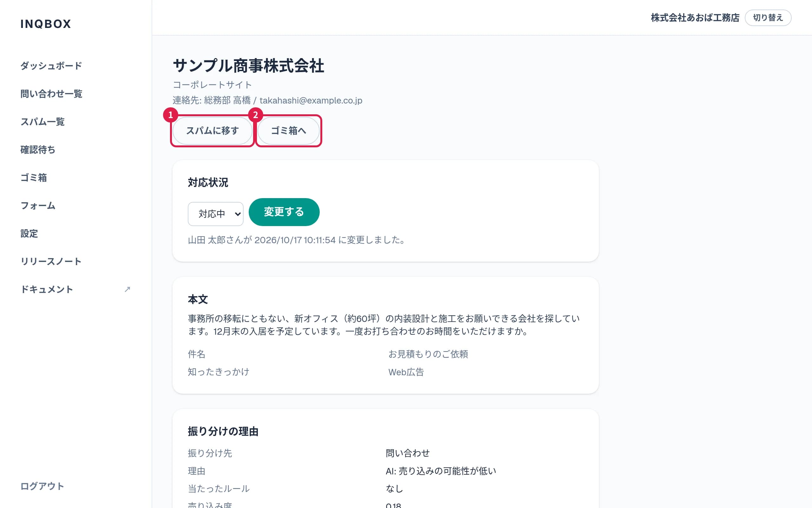Open 設定 page

(x=29, y=233)
